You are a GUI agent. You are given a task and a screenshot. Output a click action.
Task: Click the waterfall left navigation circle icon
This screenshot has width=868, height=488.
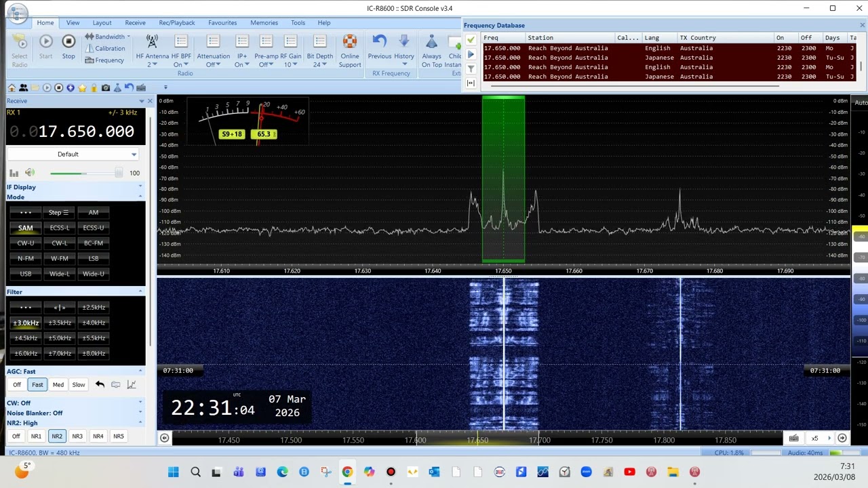pos(164,438)
